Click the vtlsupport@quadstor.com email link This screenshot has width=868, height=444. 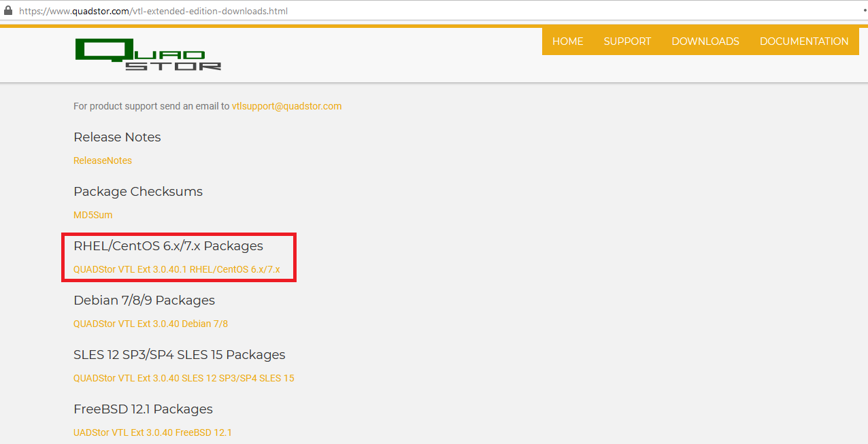(x=286, y=106)
